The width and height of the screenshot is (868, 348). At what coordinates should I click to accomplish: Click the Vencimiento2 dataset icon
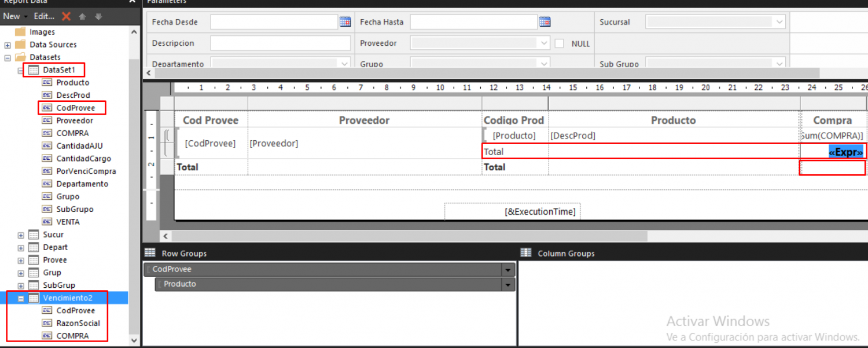[34, 298]
